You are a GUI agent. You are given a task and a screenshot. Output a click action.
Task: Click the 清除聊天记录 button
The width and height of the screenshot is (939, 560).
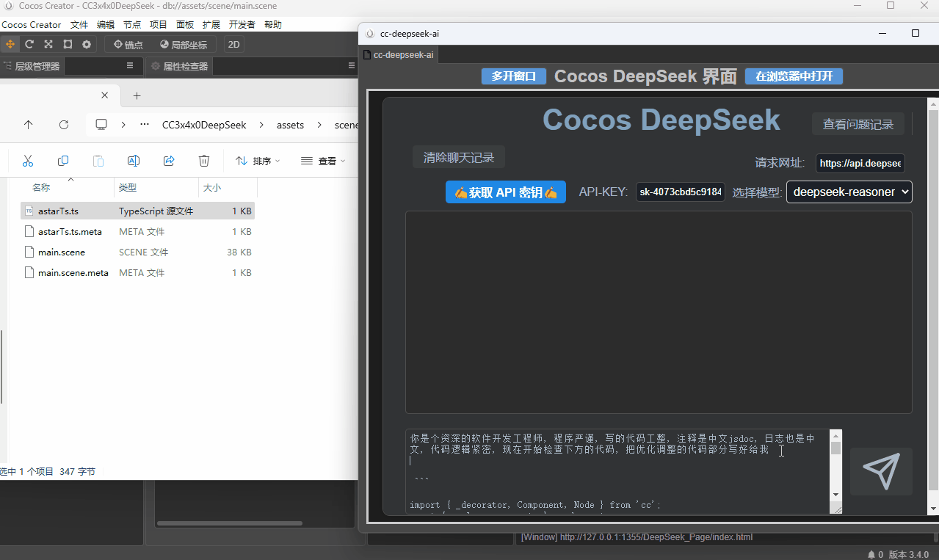pyautogui.click(x=459, y=157)
